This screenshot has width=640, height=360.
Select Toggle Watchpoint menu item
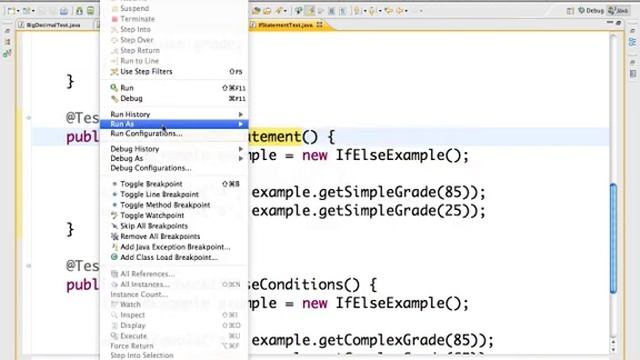(x=174, y=216)
